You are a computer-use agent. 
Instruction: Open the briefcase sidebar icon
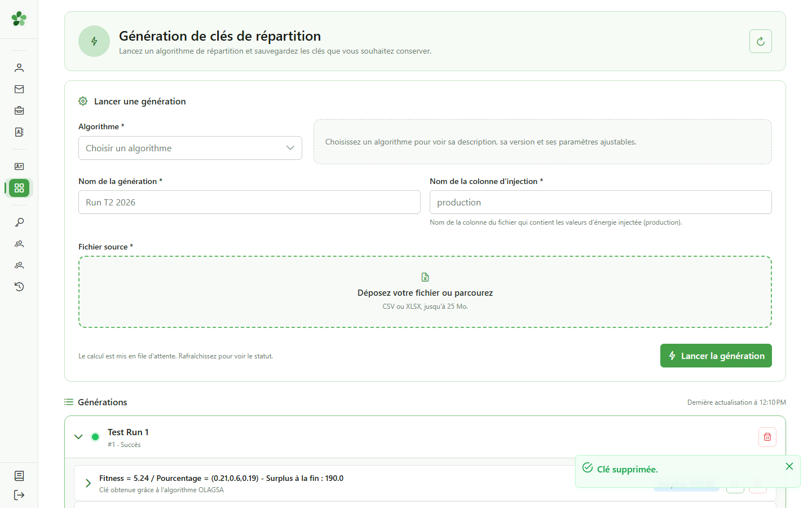tap(19, 111)
